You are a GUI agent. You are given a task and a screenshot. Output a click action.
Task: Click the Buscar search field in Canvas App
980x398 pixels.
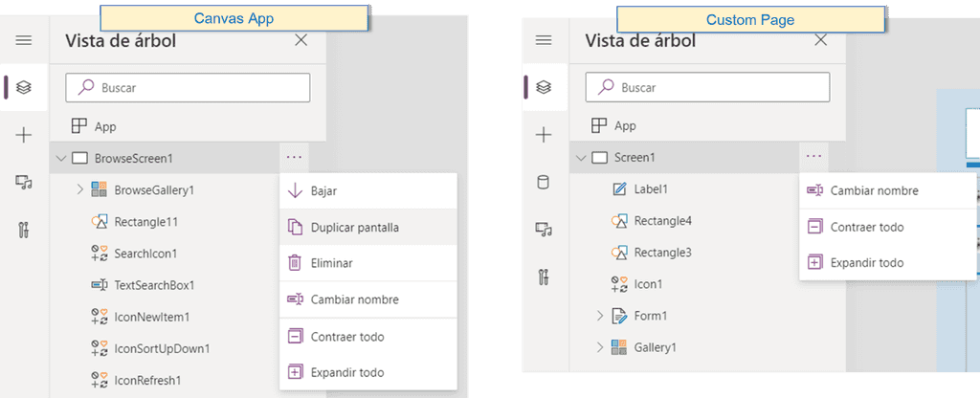click(188, 87)
